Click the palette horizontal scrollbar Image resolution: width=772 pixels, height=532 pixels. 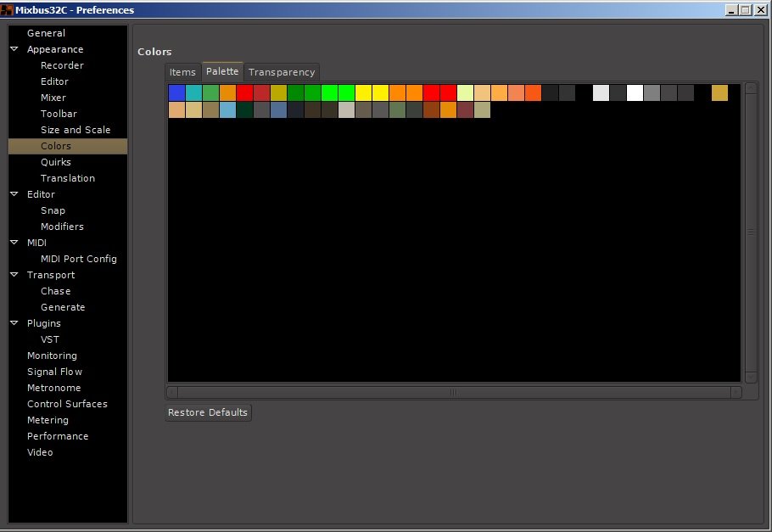454,392
